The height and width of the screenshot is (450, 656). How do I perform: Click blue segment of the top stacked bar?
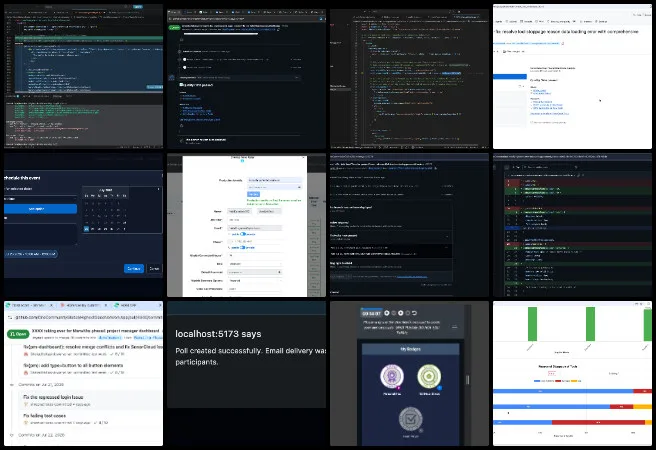563,391
